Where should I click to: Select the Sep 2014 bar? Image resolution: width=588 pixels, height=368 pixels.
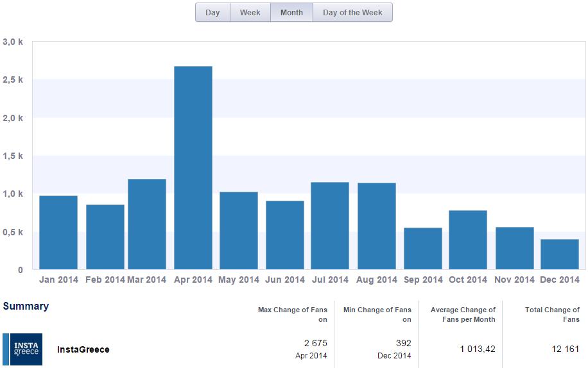click(423, 249)
